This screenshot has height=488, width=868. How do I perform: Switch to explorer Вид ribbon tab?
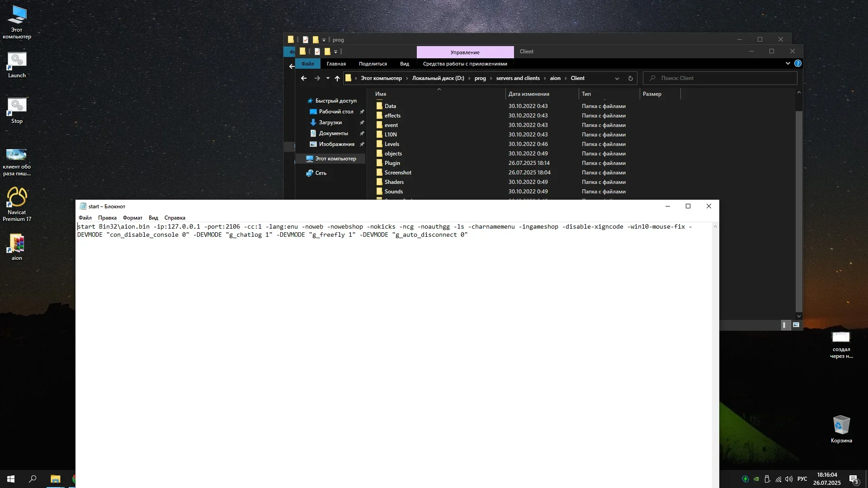pos(405,64)
